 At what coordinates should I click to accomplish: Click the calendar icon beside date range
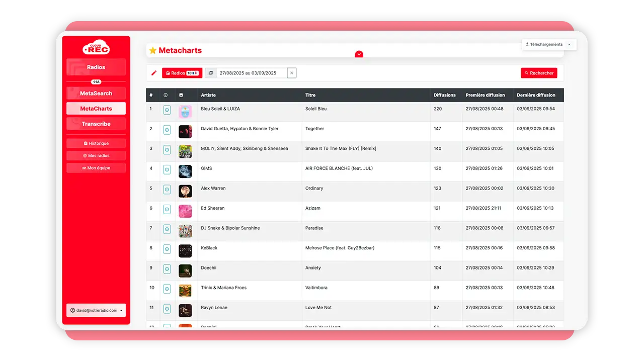(211, 73)
